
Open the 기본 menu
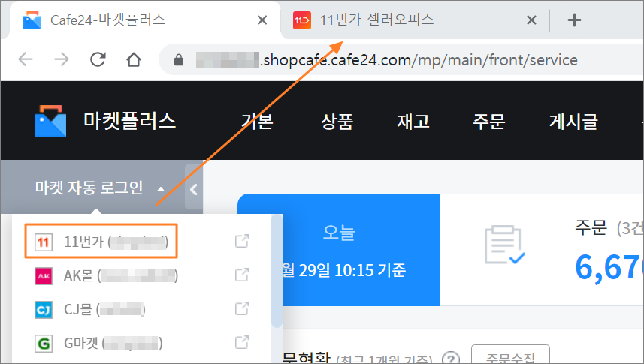pos(257,122)
